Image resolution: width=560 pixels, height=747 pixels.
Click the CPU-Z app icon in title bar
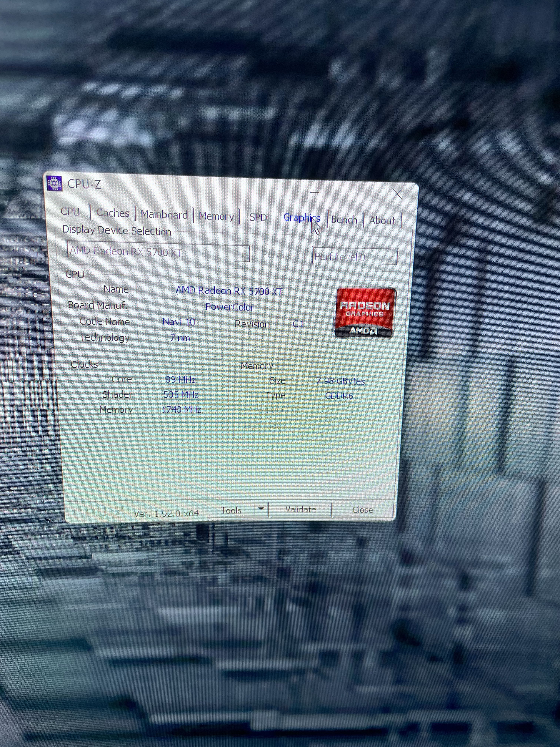(54, 183)
